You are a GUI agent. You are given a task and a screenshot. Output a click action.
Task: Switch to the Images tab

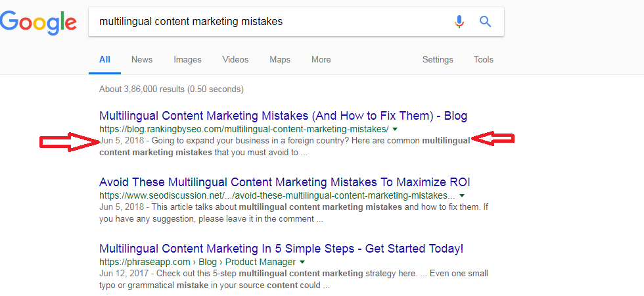pos(187,60)
